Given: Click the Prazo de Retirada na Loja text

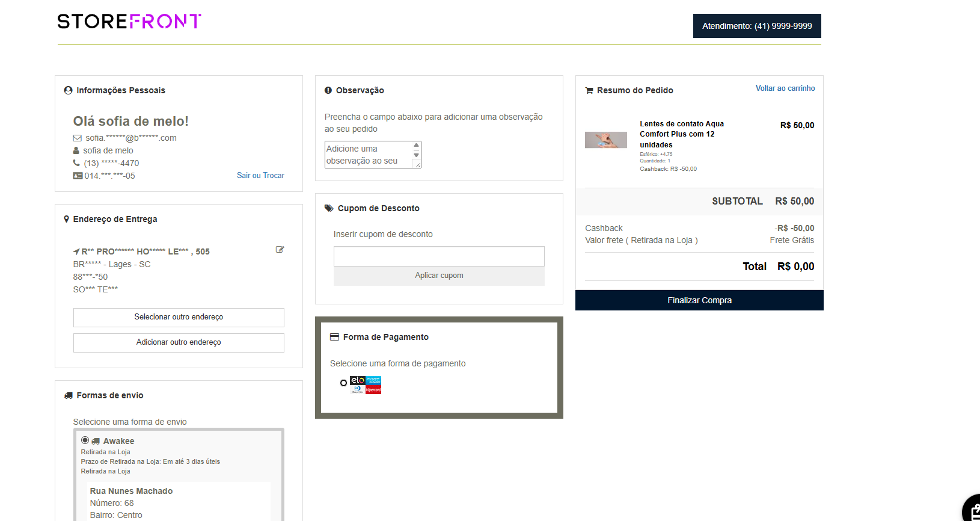Looking at the screenshot, I should (x=150, y=461).
